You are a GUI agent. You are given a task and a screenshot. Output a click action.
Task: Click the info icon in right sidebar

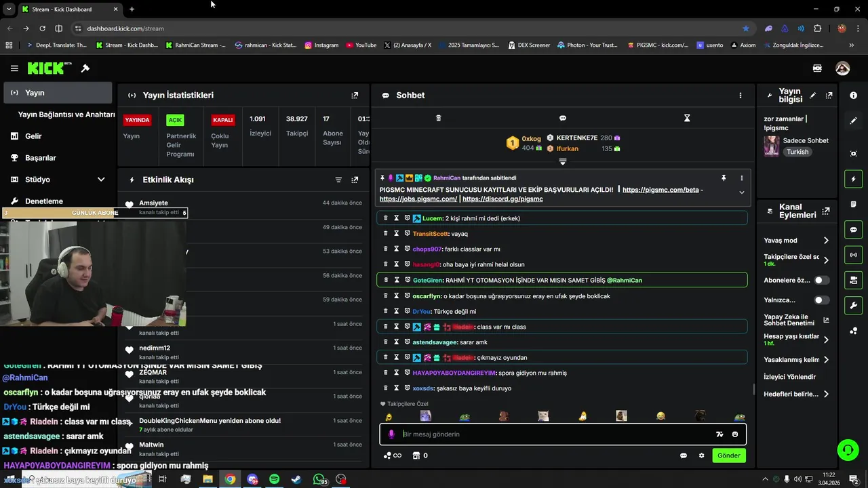[853, 96]
